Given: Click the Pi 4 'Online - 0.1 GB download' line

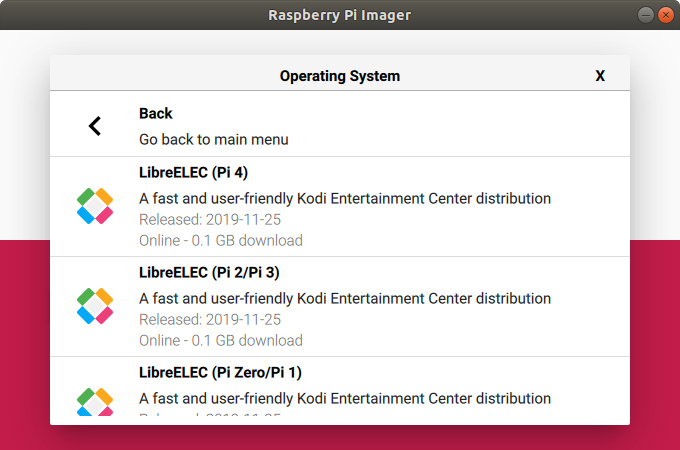Looking at the screenshot, I should [x=221, y=241].
